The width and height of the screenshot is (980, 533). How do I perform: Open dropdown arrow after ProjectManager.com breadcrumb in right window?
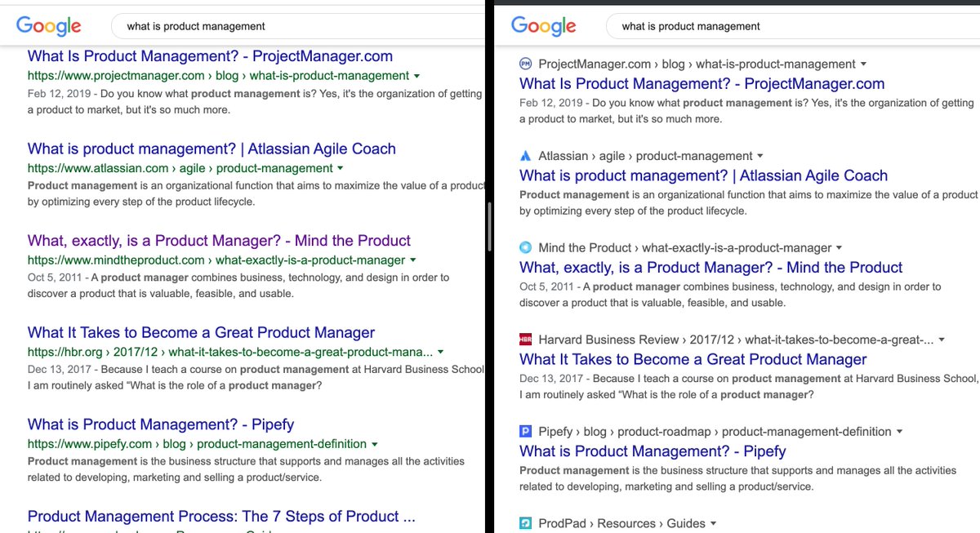click(x=863, y=64)
